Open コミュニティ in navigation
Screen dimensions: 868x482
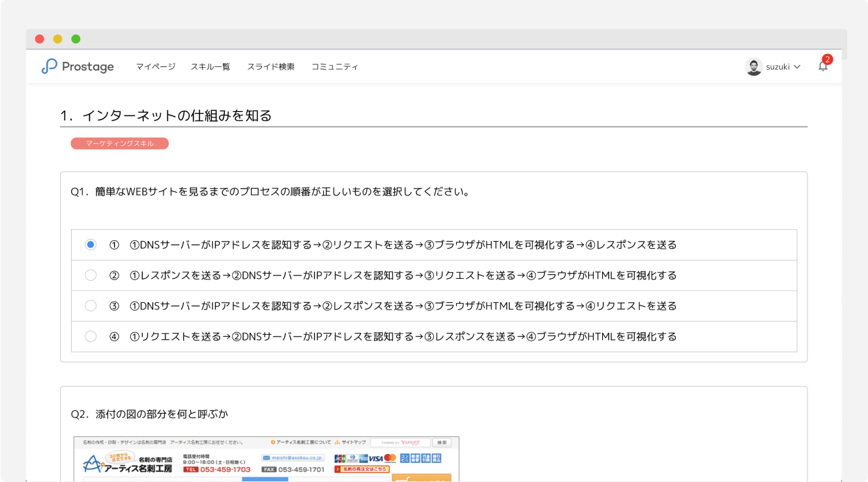(335, 66)
